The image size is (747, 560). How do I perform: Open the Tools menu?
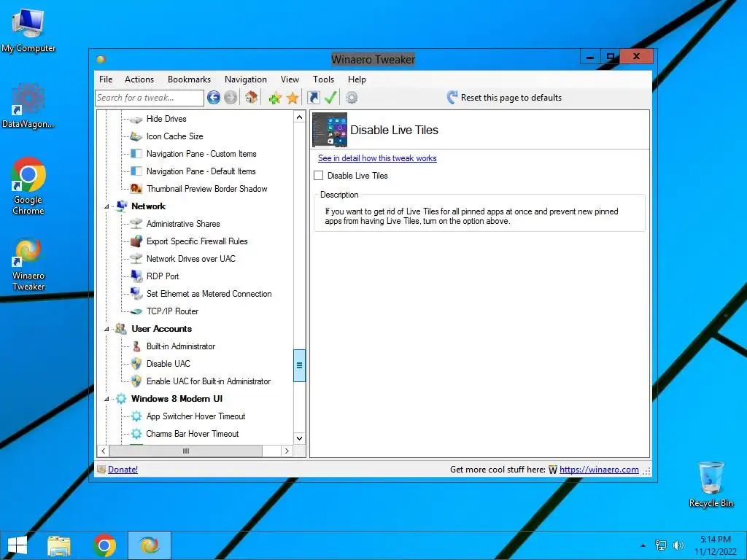(x=323, y=79)
